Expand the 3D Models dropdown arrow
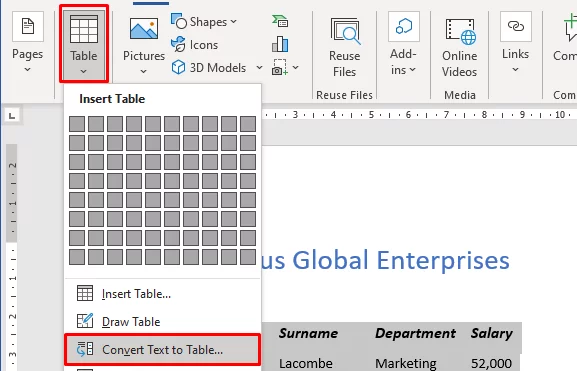The width and height of the screenshot is (577, 371). click(259, 67)
